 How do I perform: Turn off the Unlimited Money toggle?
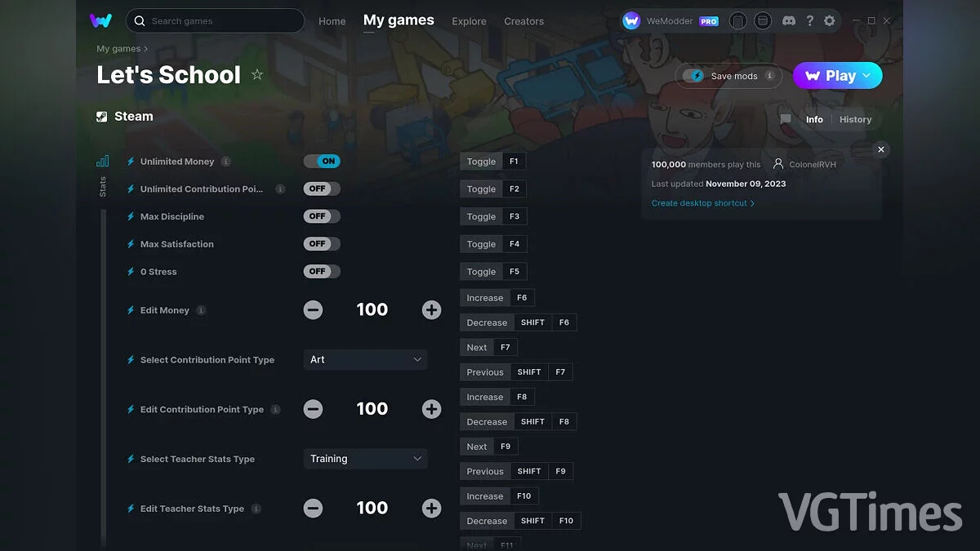[x=322, y=161]
